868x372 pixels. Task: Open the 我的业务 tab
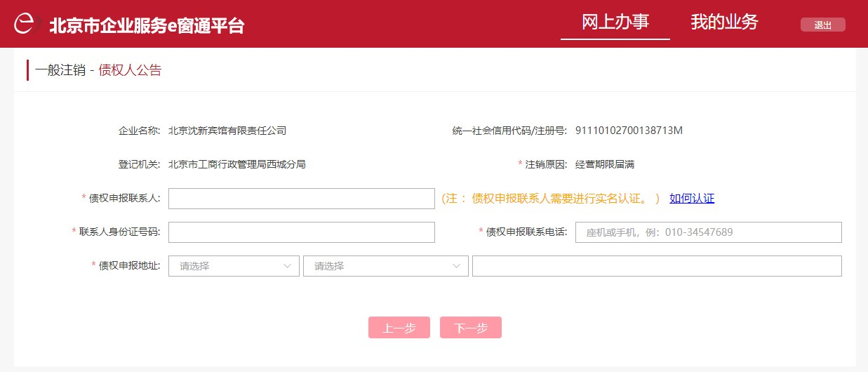724,22
